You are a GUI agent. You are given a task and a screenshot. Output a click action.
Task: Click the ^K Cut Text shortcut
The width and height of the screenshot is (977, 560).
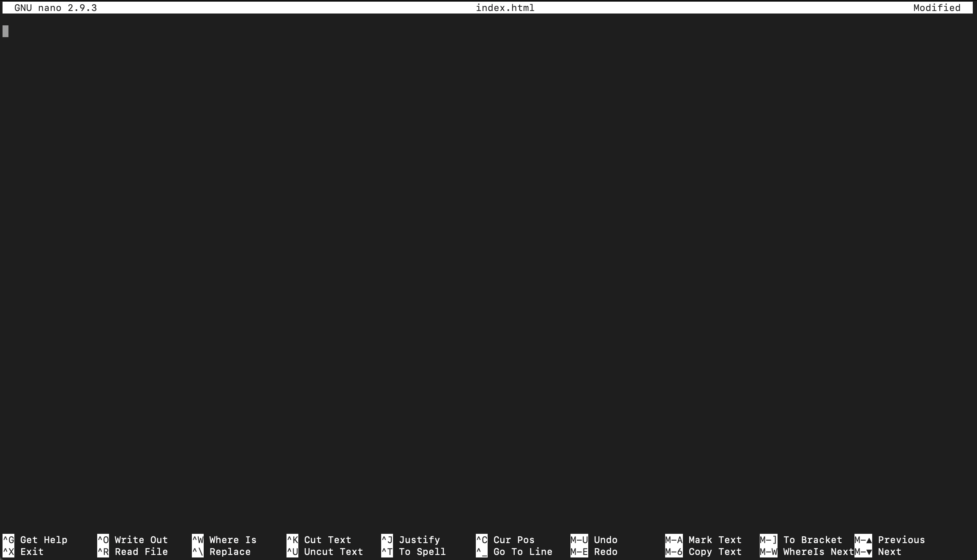click(x=319, y=540)
